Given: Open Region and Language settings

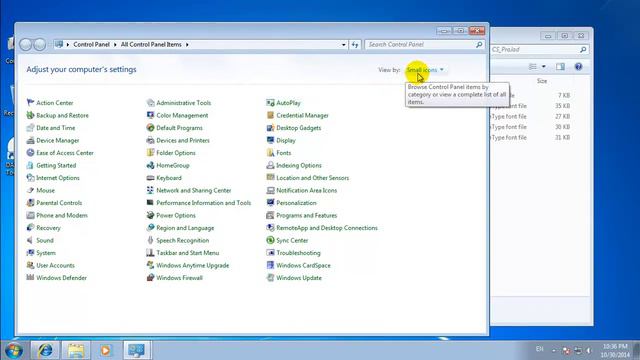Looking at the screenshot, I should [185, 228].
